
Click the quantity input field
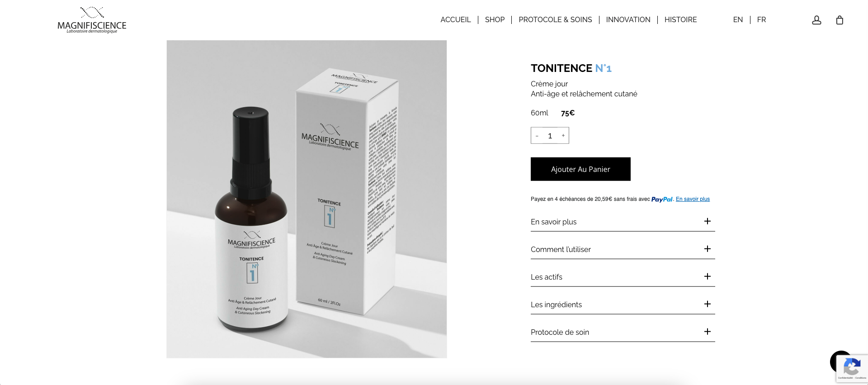(x=550, y=136)
